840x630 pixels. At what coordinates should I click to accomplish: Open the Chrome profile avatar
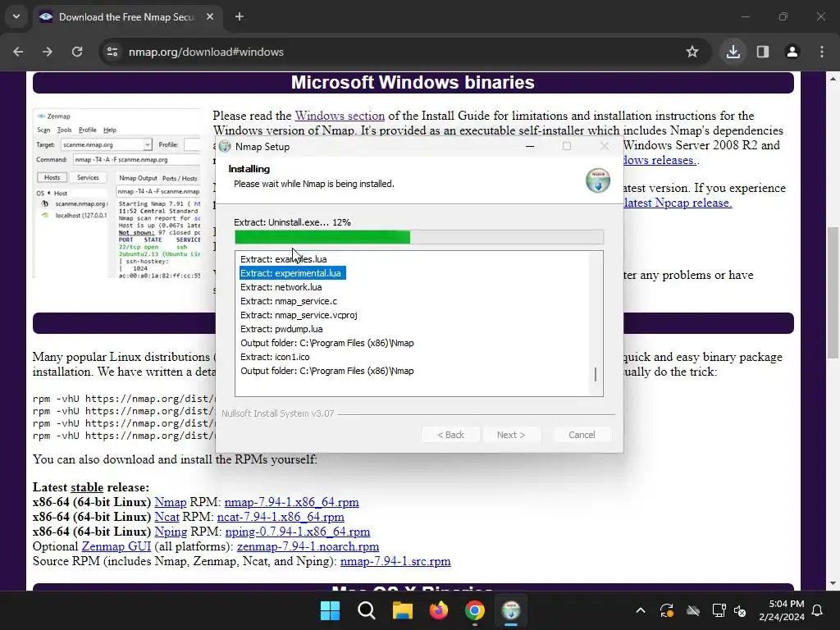(x=792, y=52)
